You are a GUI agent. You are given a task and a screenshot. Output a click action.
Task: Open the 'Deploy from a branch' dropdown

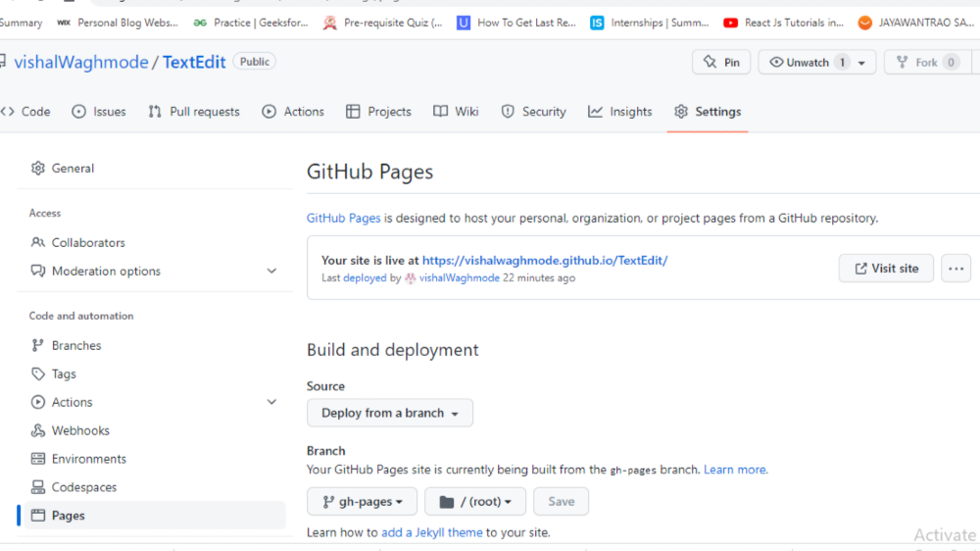click(x=390, y=413)
